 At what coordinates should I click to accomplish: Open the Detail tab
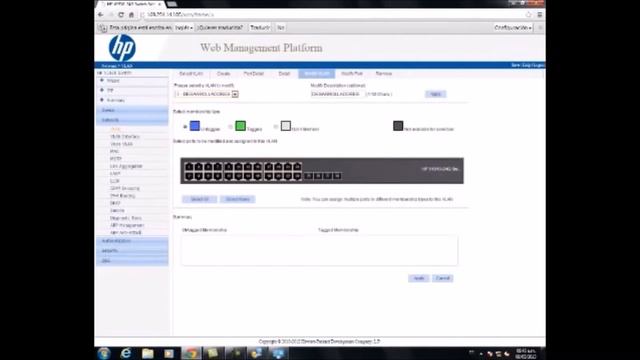[284, 74]
